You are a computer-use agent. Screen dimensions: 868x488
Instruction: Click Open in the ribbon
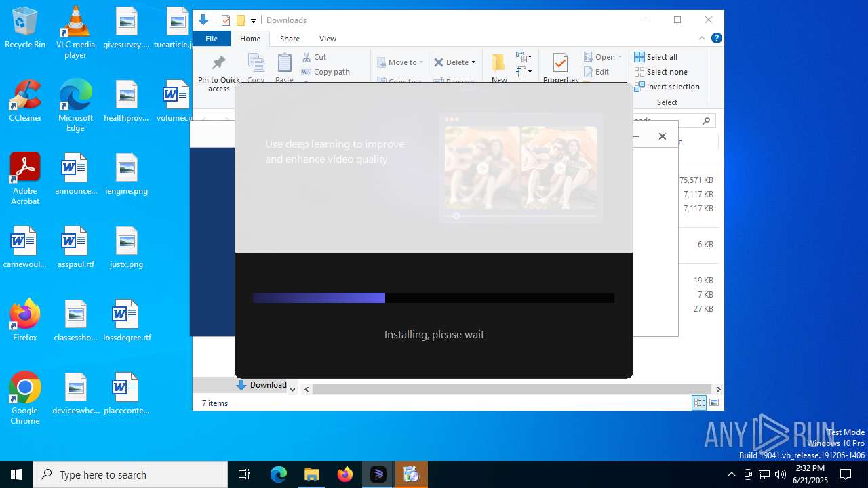click(599, 57)
